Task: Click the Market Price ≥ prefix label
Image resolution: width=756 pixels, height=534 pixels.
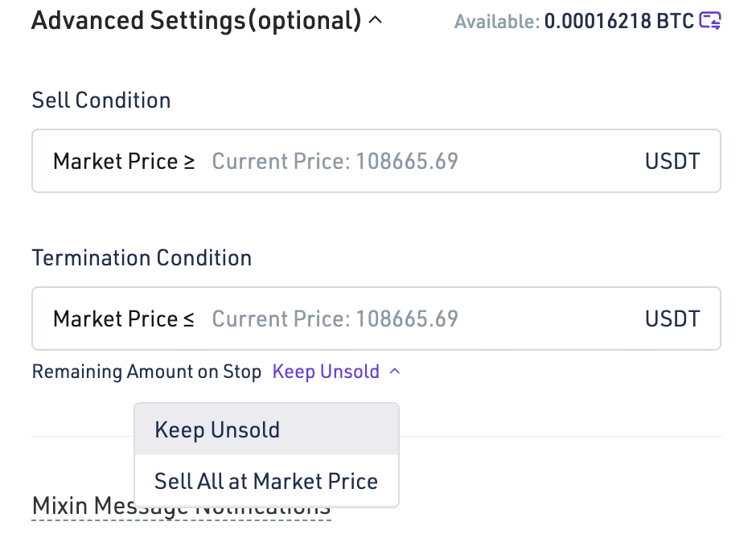Action: click(124, 161)
